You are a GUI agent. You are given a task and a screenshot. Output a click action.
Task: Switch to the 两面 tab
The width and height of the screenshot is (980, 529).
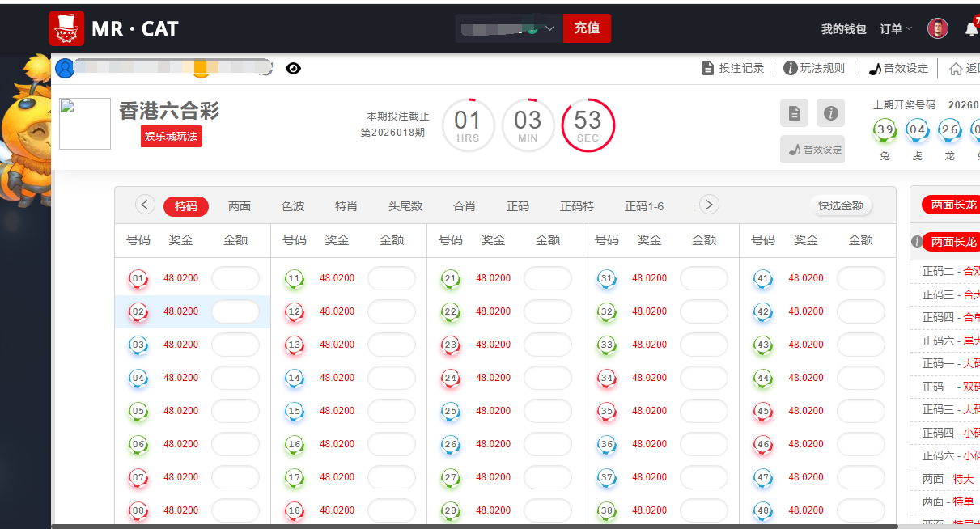click(x=240, y=206)
